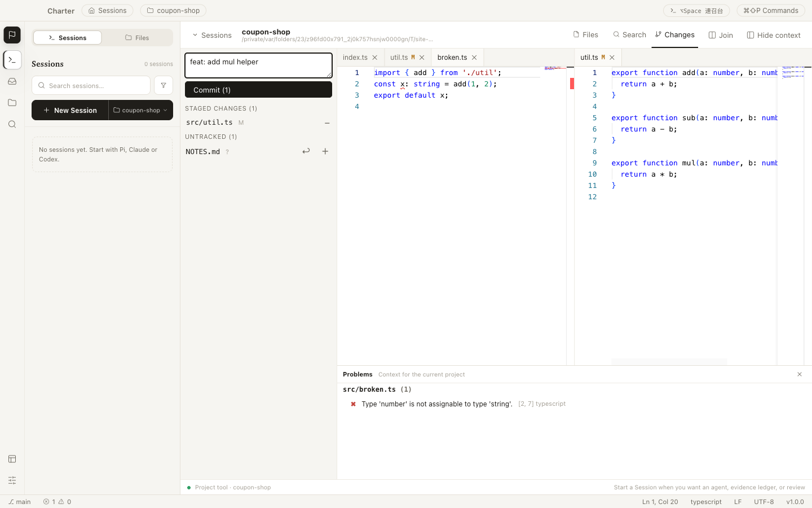Screen dimensions: 812x508
Task: Switch to the index.ts editor tab
Action: [x=355, y=58]
